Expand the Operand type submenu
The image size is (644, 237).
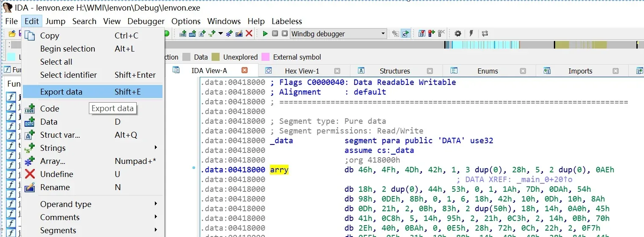click(x=93, y=204)
